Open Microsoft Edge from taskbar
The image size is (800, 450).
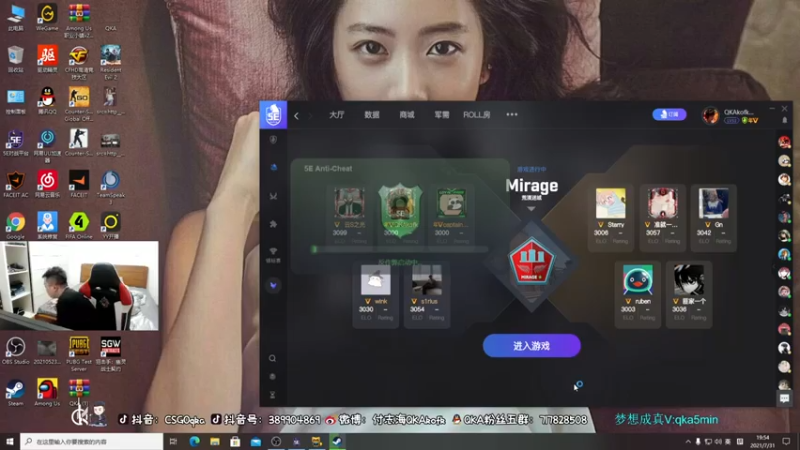(x=194, y=441)
